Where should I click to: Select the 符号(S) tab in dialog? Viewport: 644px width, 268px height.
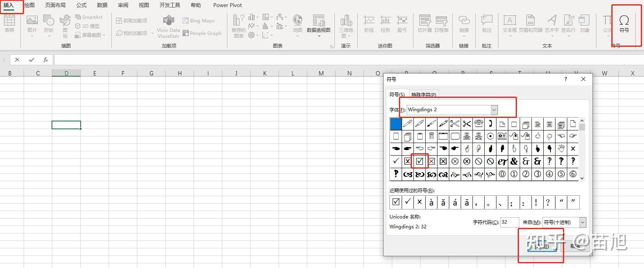click(397, 95)
